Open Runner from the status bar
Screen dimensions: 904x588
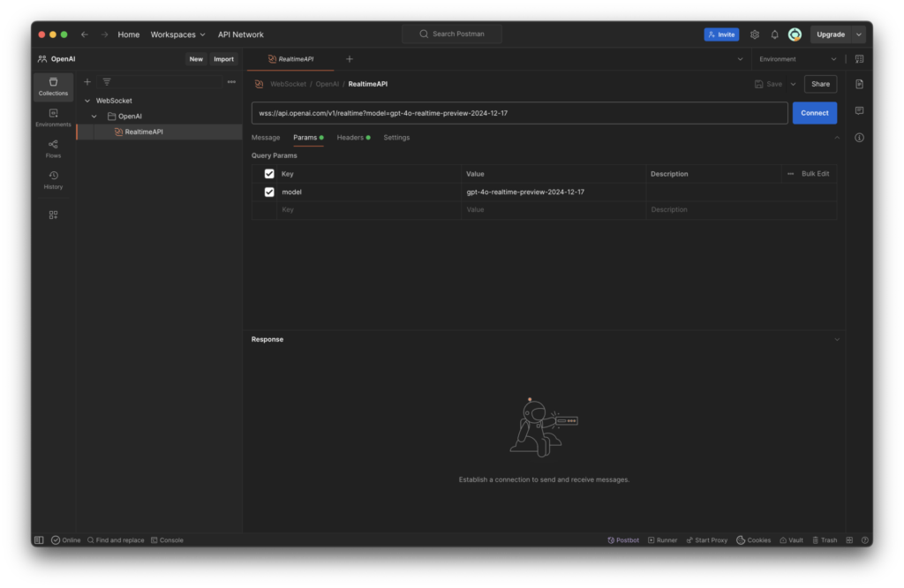(x=662, y=540)
